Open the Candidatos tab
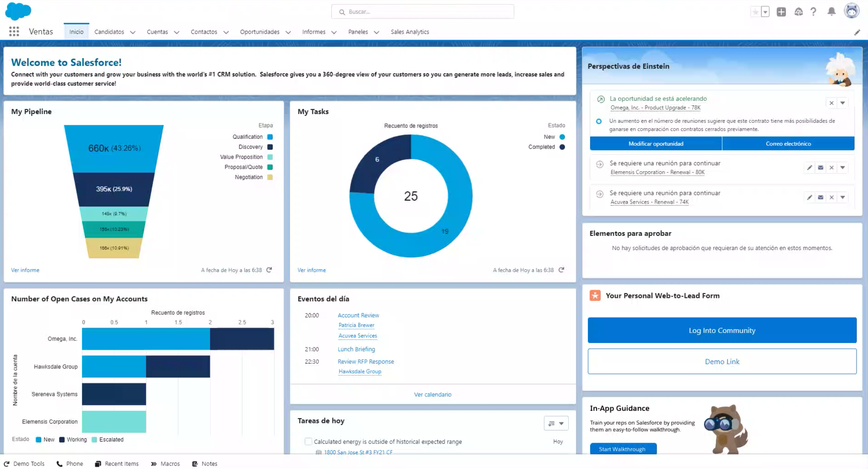Screen dimensions: 868x469 pyautogui.click(x=109, y=32)
